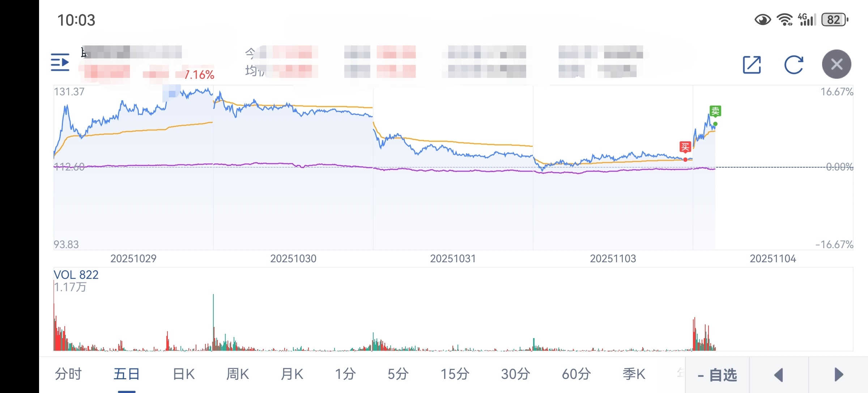Screen dimensions: 868x393
Task: Remove from watchlist via 自选 button
Action: 717,375
